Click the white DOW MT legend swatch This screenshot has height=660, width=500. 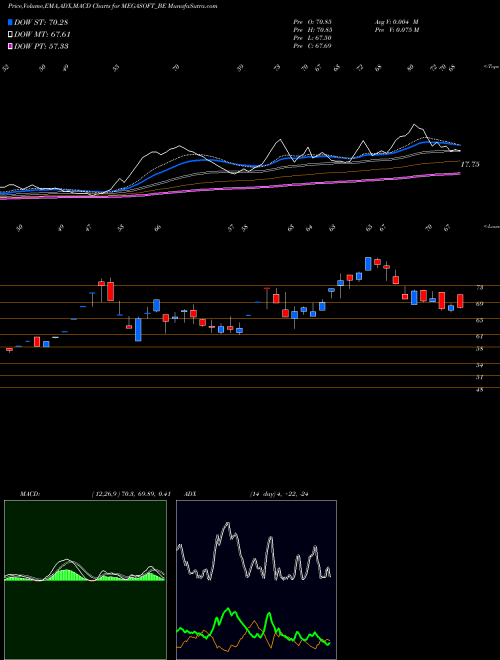[10, 34]
